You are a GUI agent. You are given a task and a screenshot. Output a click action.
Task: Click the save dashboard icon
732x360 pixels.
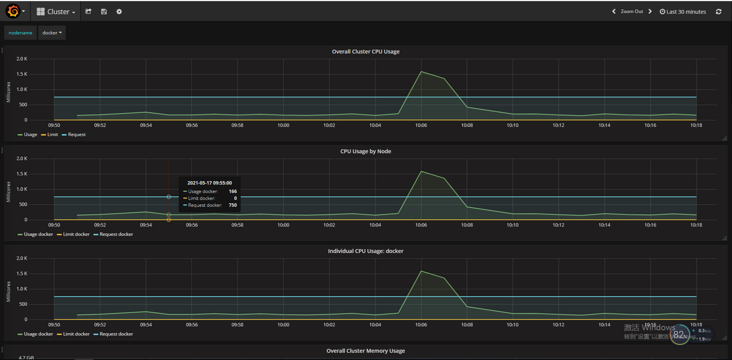tap(104, 12)
